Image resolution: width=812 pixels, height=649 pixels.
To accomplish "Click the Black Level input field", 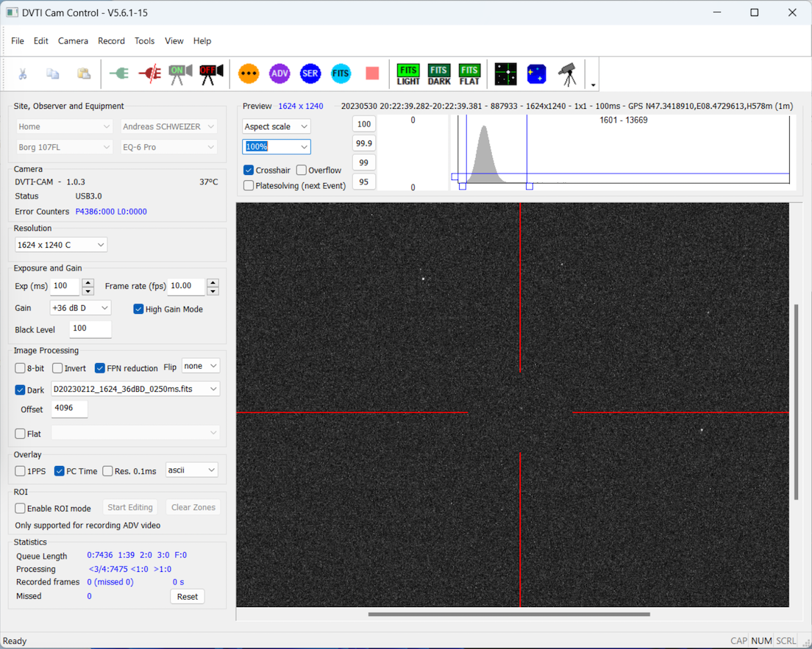I will 90,329.
